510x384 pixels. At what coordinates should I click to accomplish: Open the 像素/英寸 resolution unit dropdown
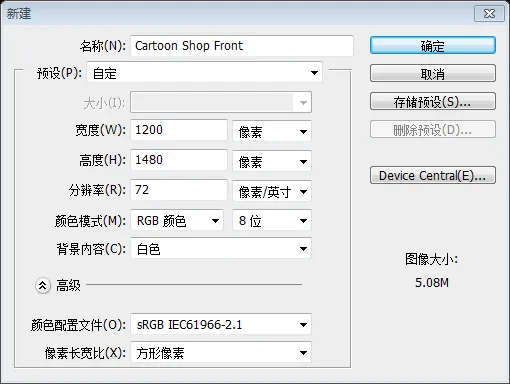coord(272,191)
